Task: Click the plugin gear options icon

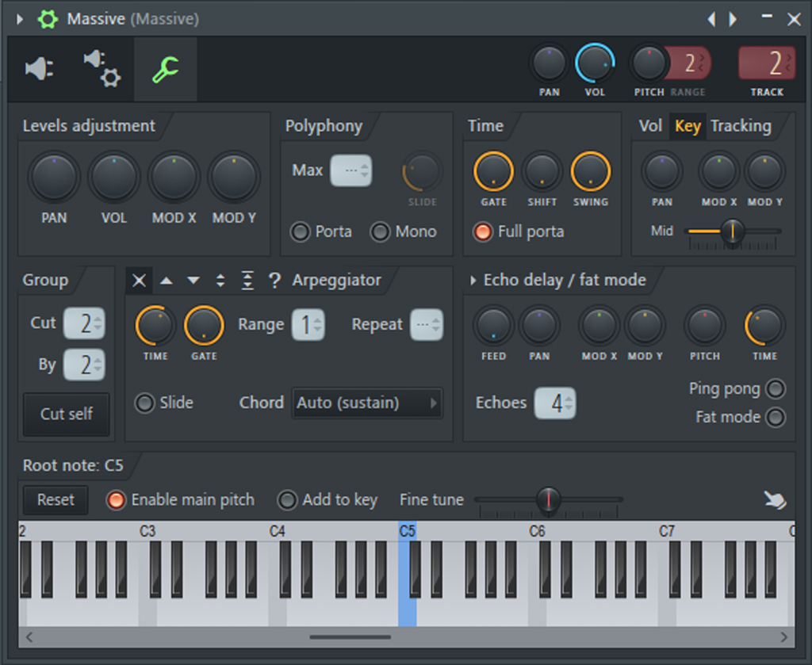Action: point(48,19)
